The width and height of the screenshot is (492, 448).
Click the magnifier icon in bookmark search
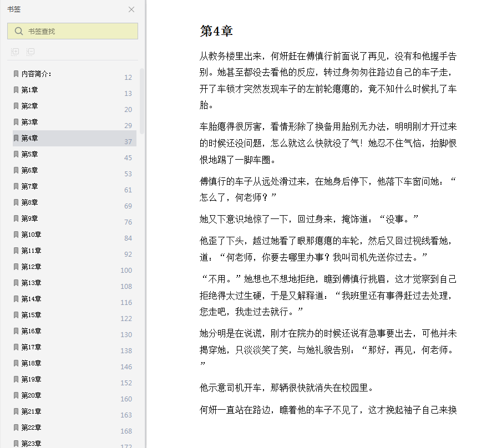point(19,31)
